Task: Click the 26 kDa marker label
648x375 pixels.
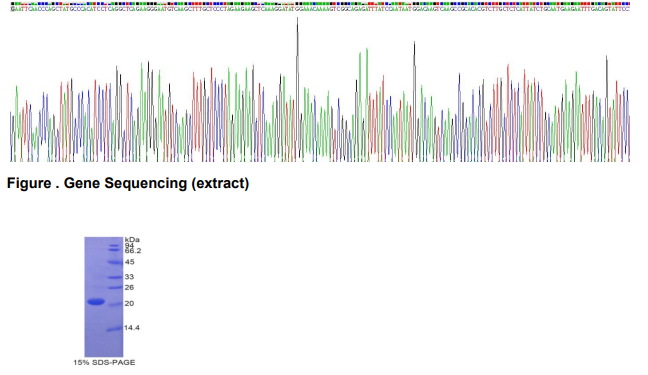Action: (x=129, y=287)
